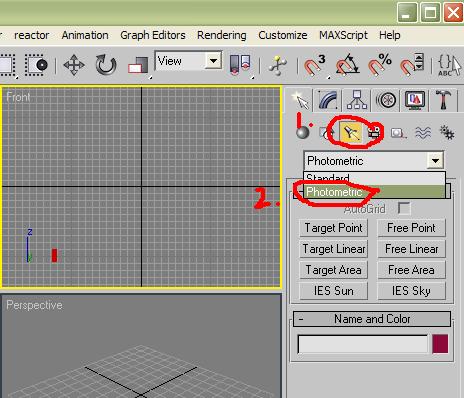Select the Rotate tool
Screen dimensions: 464x398
[x=106, y=65]
